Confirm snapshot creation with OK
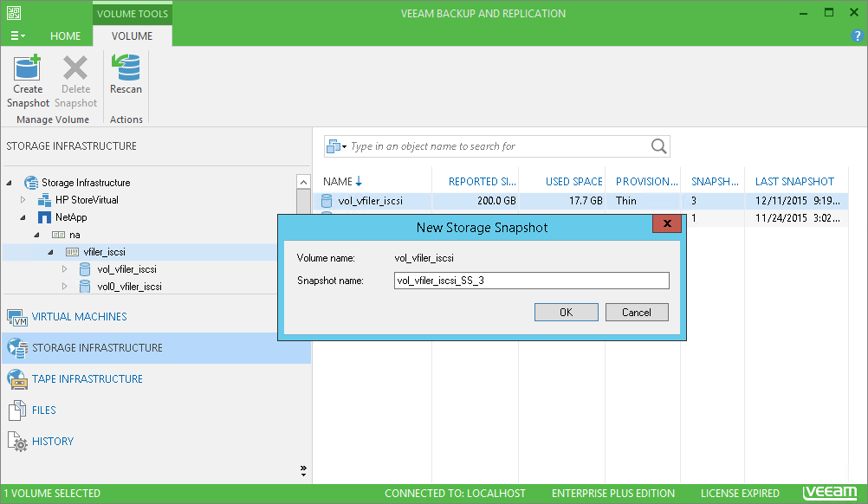This screenshot has height=504, width=868. 567,312
